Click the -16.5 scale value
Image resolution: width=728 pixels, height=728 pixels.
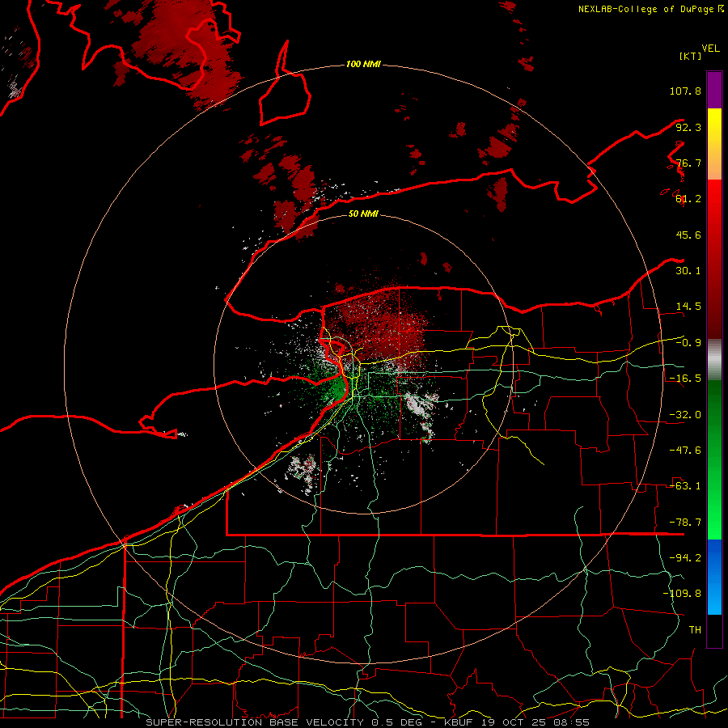click(685, 379)
